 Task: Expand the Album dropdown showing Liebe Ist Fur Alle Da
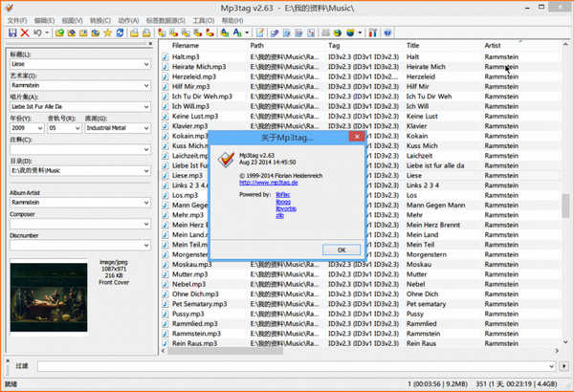coord(146,107)
